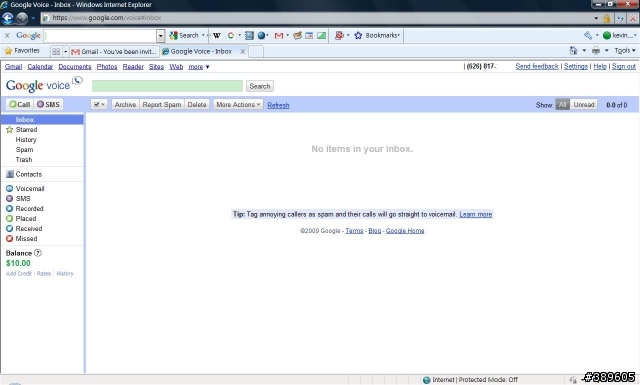Click the Gmail M icon in Google toolbar
Viewport: 640px width, 385px height.
pos(279,36)
